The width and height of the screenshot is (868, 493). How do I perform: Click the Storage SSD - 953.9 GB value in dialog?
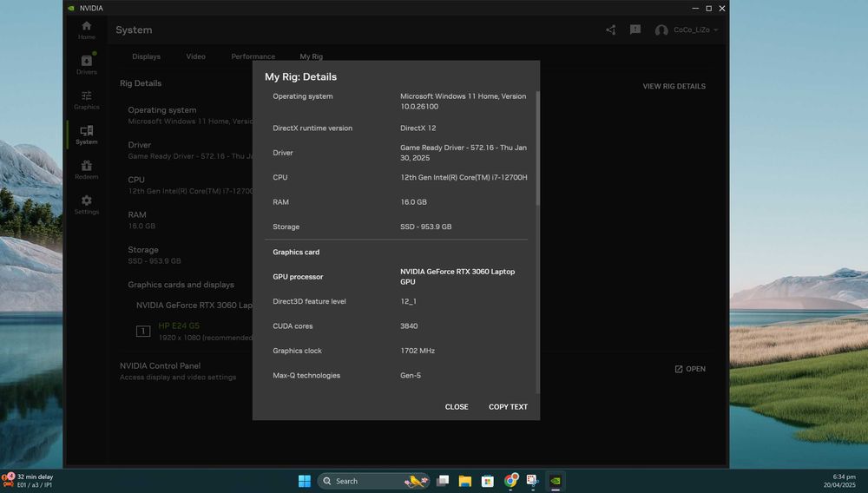(425, 227)
